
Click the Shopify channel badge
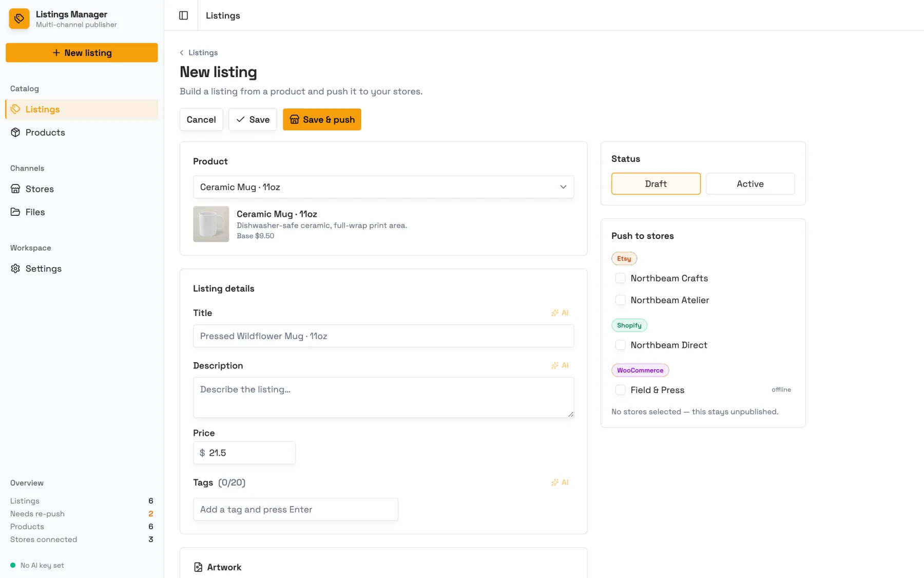click(629, 325)
